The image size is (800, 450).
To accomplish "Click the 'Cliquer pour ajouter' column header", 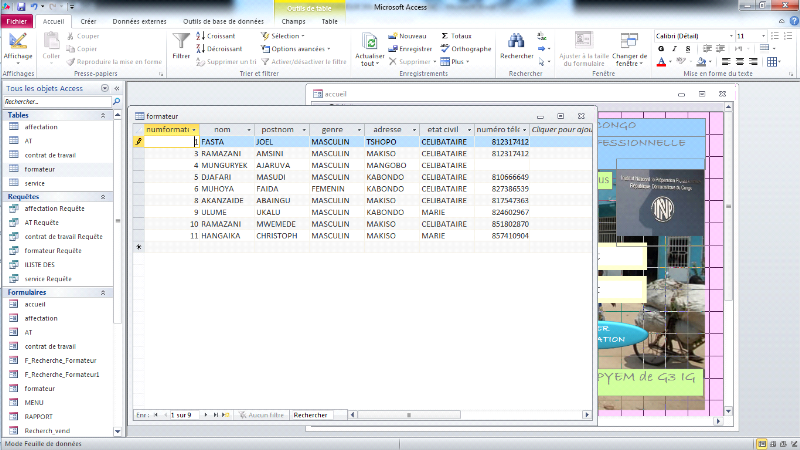I will (x=561, y=130).
